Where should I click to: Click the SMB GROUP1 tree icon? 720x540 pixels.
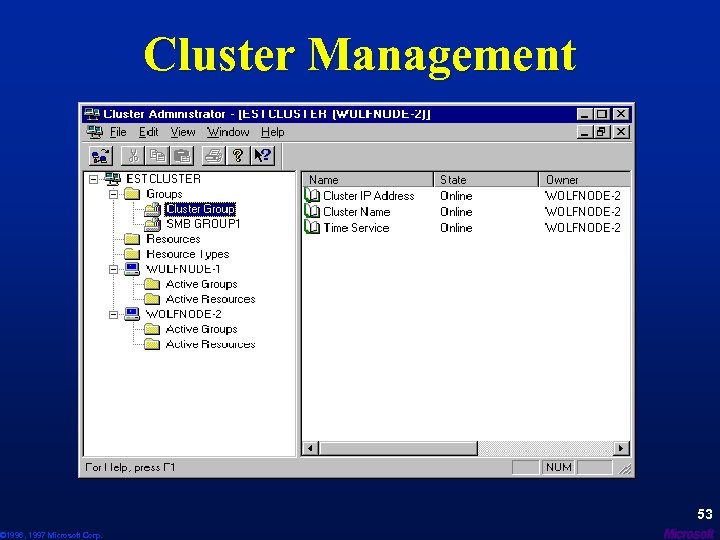[152, 225]
